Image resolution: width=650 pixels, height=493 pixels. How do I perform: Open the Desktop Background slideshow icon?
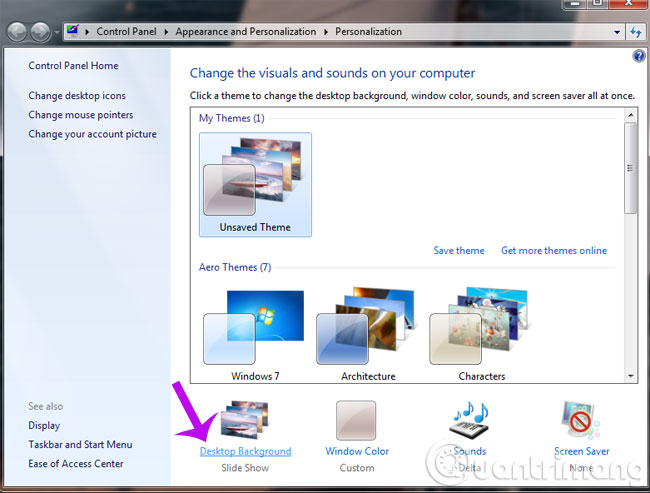click(x=245, y=420)
